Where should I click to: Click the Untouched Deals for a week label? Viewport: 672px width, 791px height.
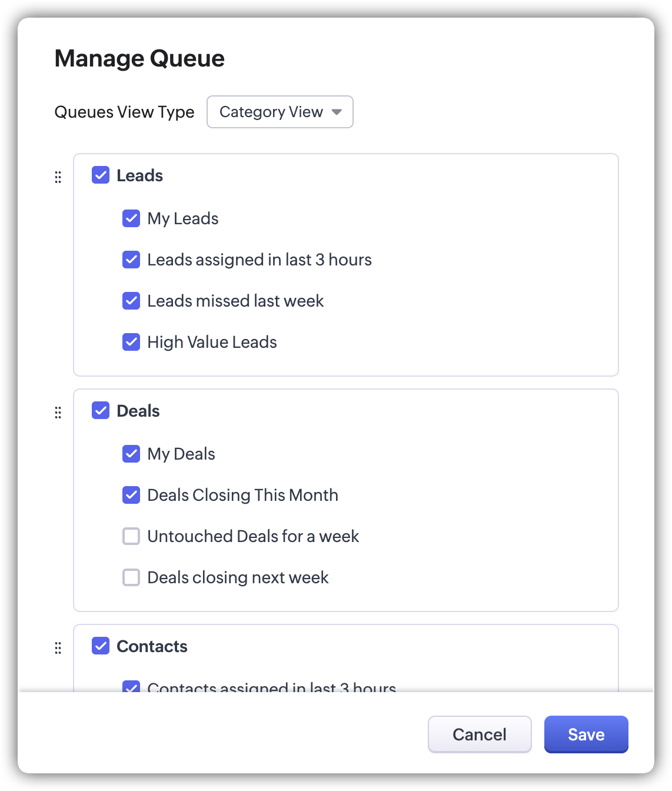[x=253, y=536]
